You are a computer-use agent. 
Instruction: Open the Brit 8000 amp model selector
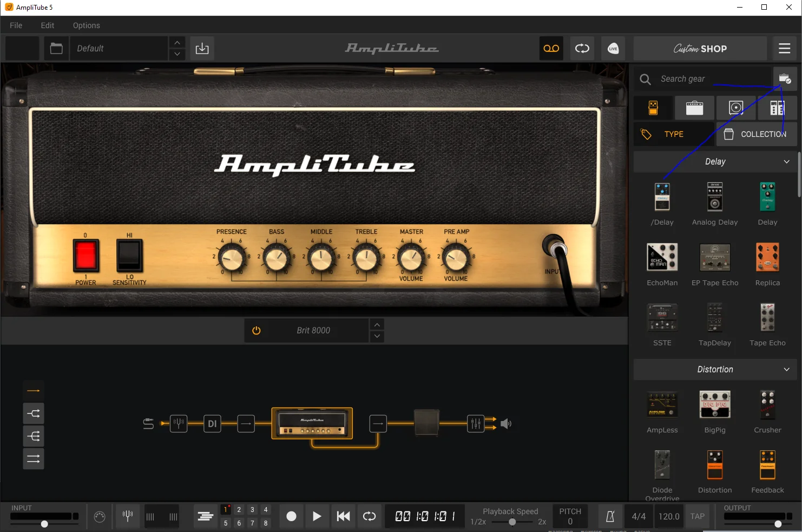313,330
